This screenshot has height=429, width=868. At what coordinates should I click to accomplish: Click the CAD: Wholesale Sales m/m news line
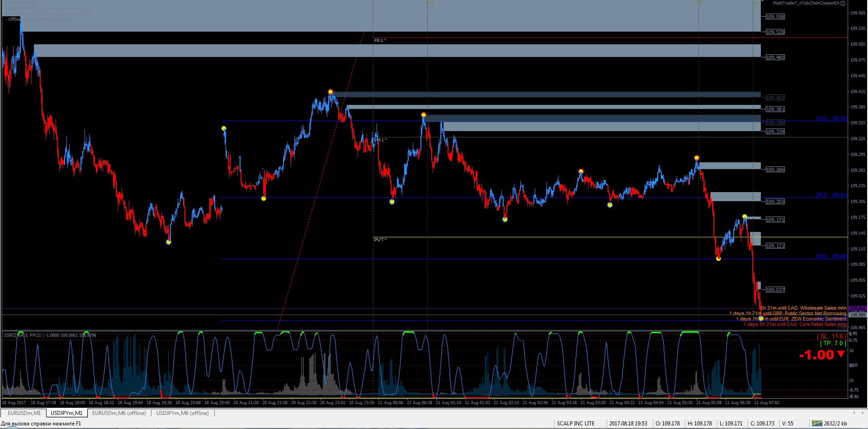click(x=804, y=308)
